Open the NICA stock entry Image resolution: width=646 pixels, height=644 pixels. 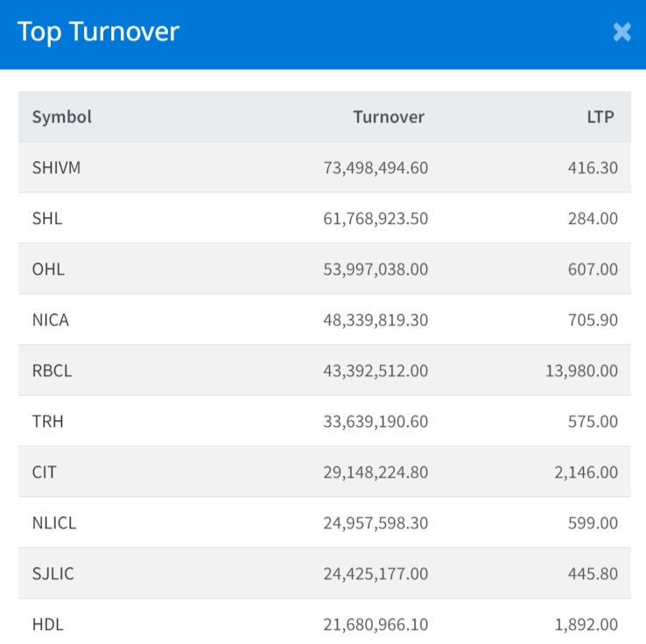tap(51, 320)
